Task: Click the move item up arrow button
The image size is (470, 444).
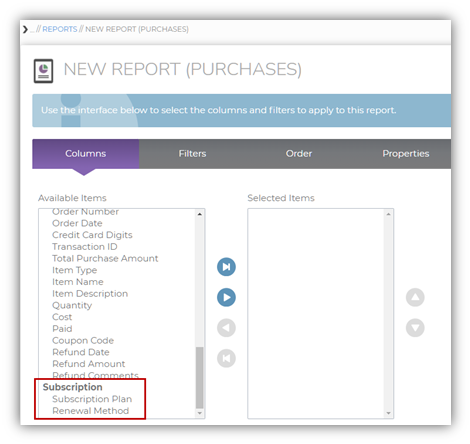Action: pyautogui.click(x=415, y=297)
